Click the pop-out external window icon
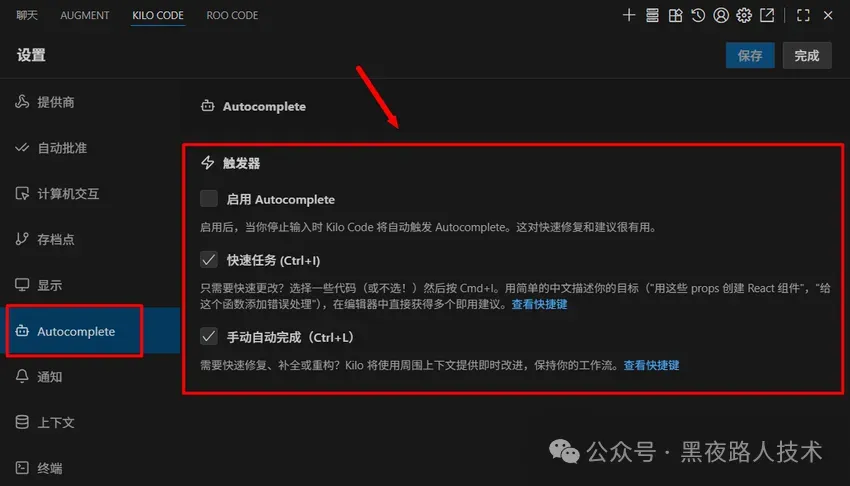Viewport: 850px width, 486px height. [x=767, y=15]
